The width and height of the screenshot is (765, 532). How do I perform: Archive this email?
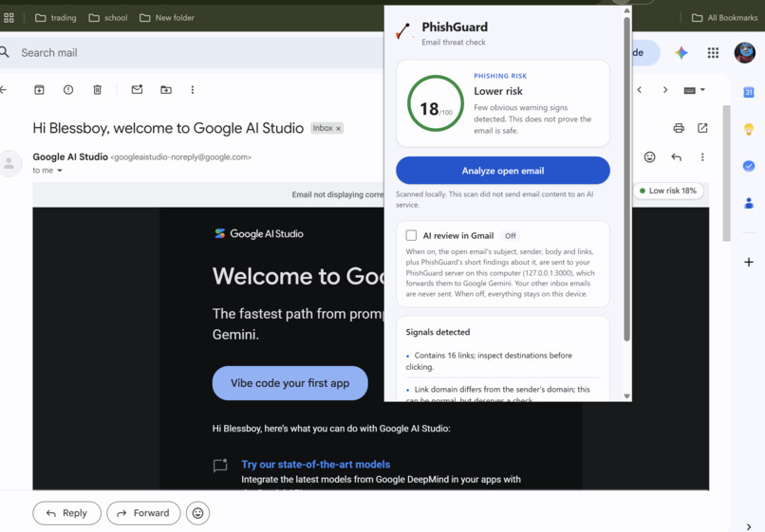point(39,90)
